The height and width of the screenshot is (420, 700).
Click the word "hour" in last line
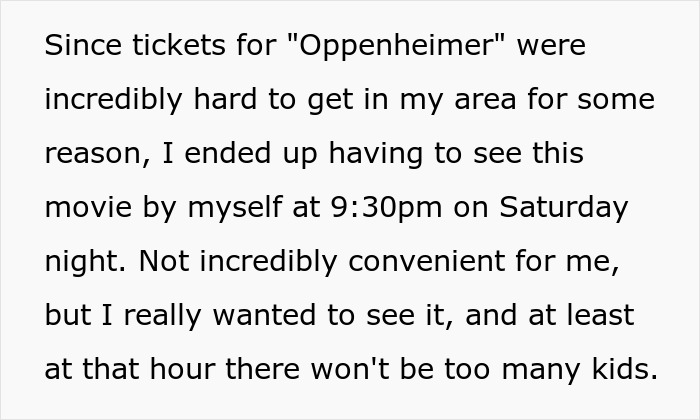point(183,369)
